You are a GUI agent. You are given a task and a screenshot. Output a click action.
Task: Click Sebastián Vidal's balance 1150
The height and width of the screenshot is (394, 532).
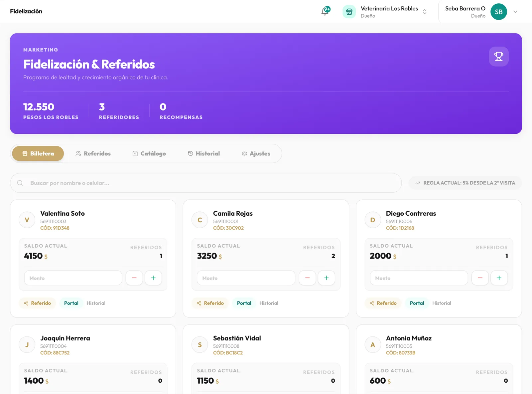(x=205, y=381)
